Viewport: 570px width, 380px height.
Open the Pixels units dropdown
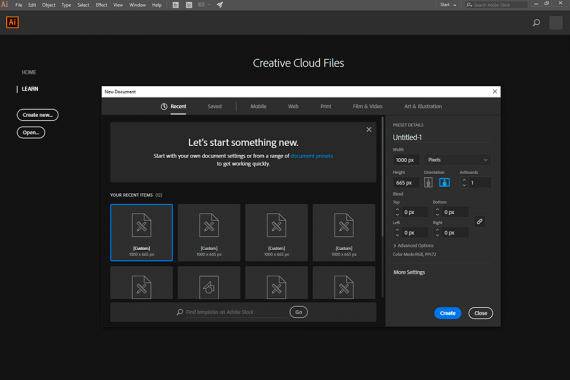click(458, 160)
